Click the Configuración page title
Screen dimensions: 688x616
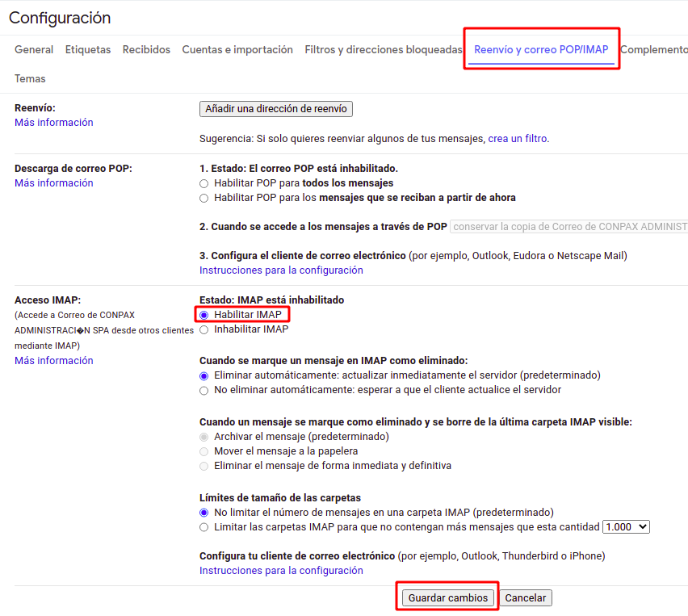tap(60, 18)
